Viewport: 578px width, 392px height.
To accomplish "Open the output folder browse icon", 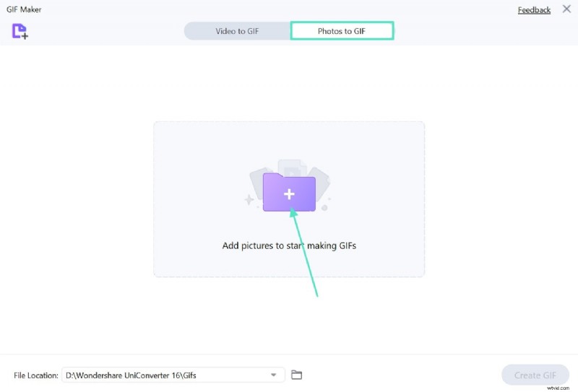I will pyautogui.click(x=296, y=375).
